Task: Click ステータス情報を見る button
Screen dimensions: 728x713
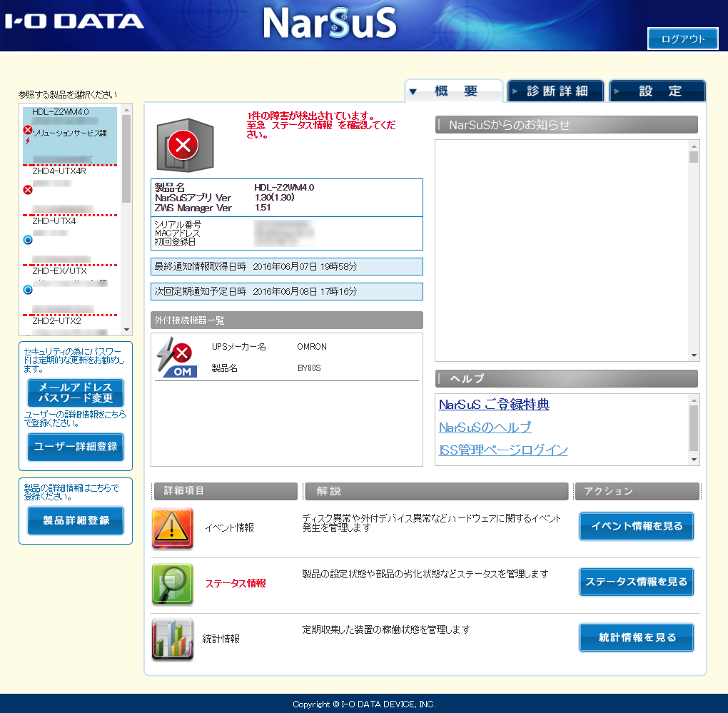Action: tap(637, 582)
